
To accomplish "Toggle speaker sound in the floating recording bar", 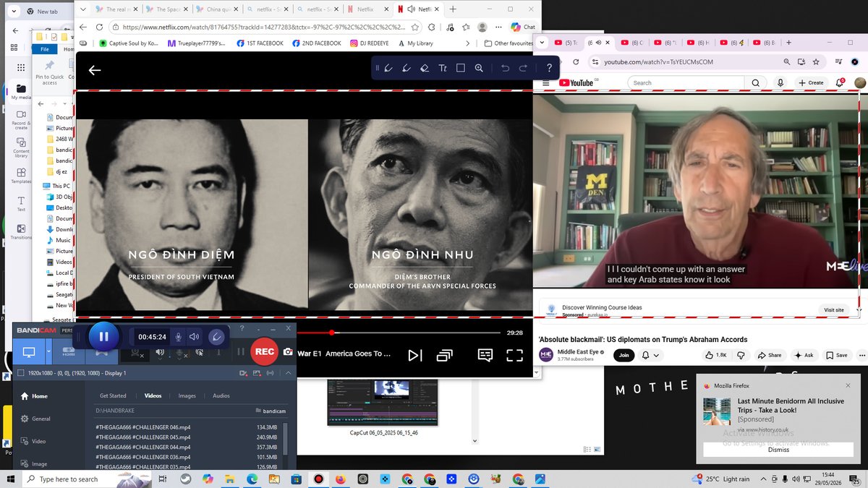I will tap(195, 337).
